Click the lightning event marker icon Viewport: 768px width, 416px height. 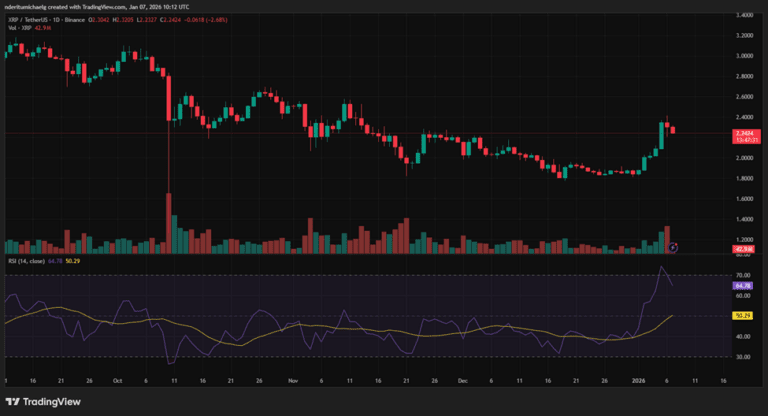point(673,247)
